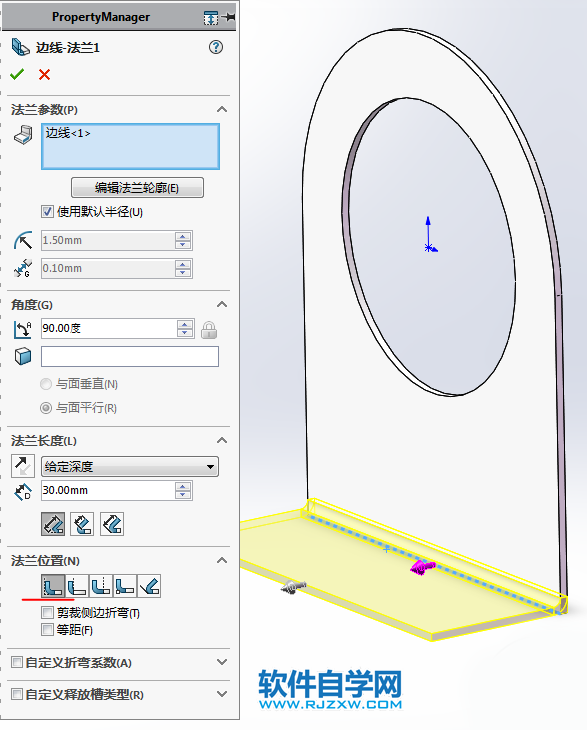This screenshot has width=587, height=730.
Task: Click 编辑法兰轮廓(E) button
Action: point(137,188)
